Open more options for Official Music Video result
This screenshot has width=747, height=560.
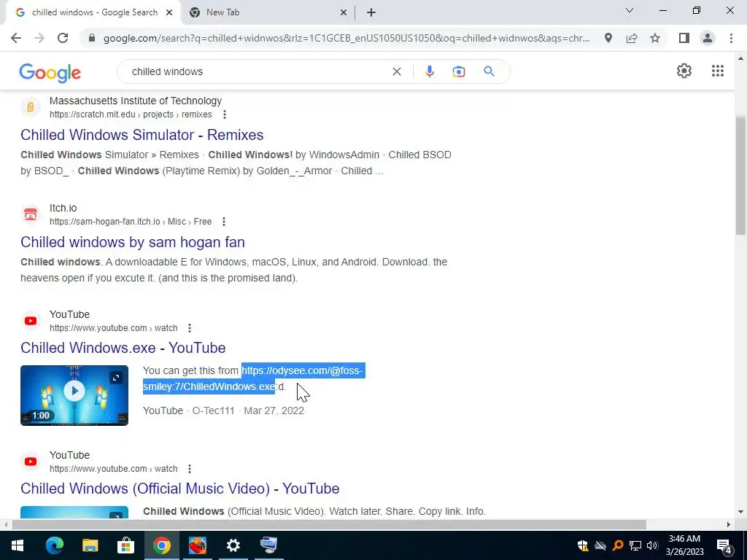[190, 469]
